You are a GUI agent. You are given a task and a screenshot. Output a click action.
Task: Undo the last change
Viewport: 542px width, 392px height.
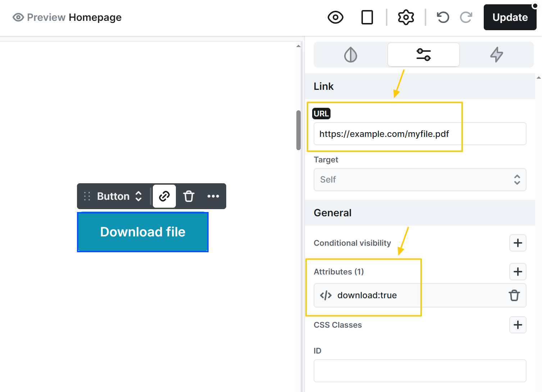(443, 17)
